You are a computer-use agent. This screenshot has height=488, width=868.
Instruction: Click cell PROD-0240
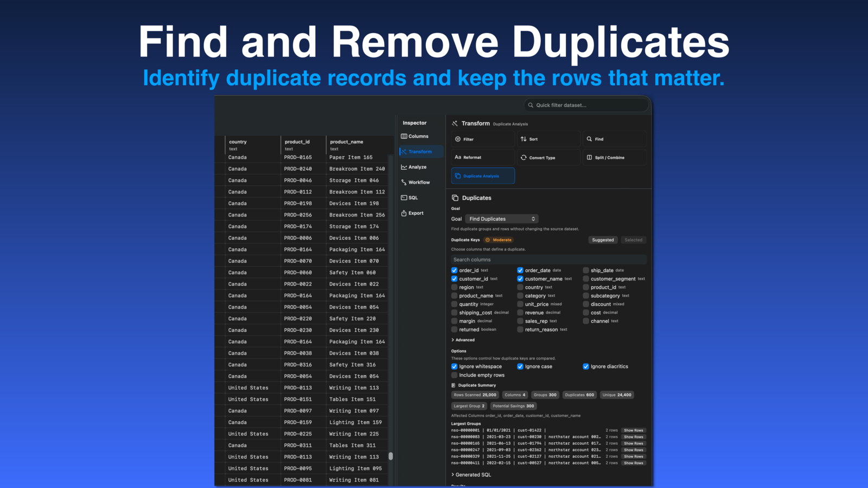coord(298,169)
